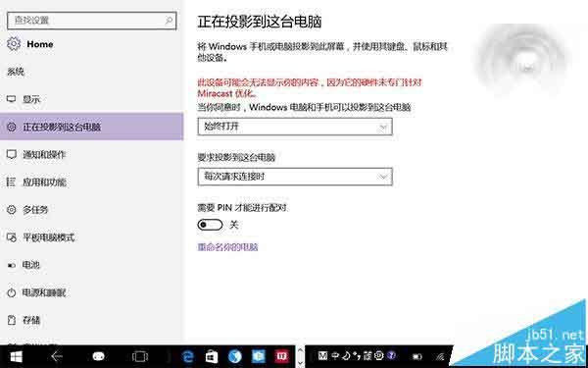This screenshot has width=588, height=368.
Task: Open 电源和睡眠 settings page
Action: coord(92,292)
